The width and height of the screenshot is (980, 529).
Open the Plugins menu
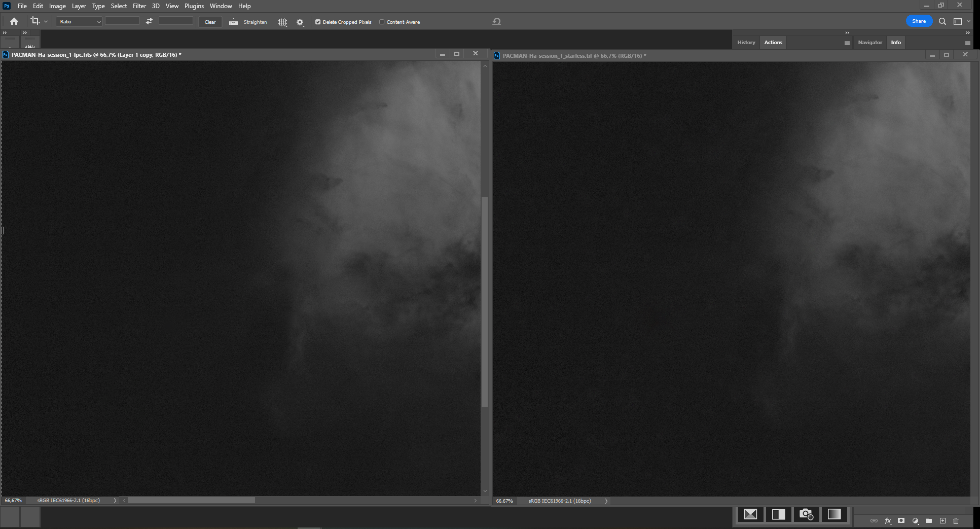(x=194, y=6)
